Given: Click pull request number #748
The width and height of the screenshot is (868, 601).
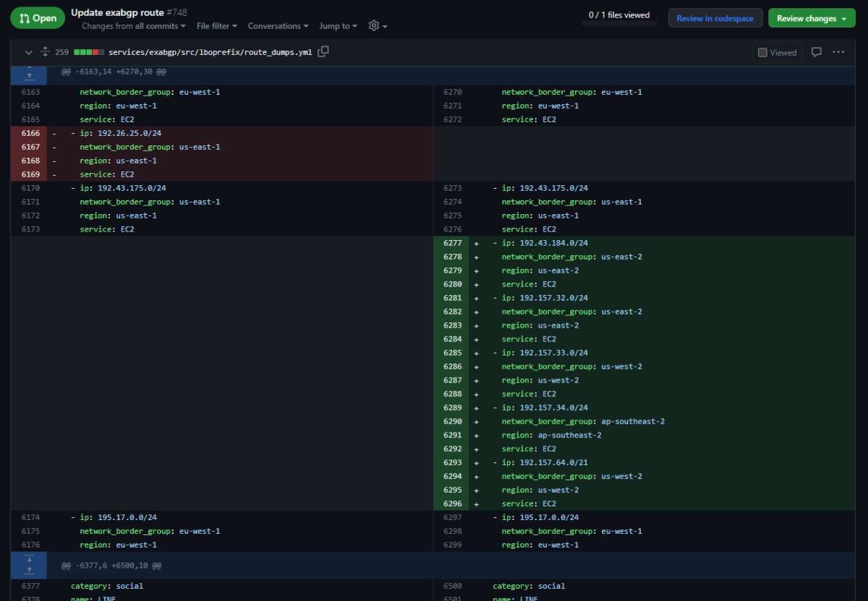Looking at the screenshot, I should [176, 13].
